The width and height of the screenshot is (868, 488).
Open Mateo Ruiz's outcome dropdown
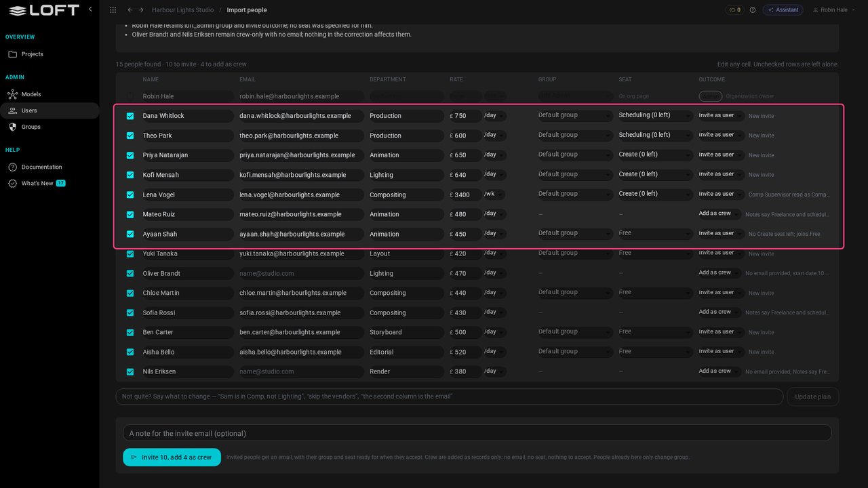[721, 213]
